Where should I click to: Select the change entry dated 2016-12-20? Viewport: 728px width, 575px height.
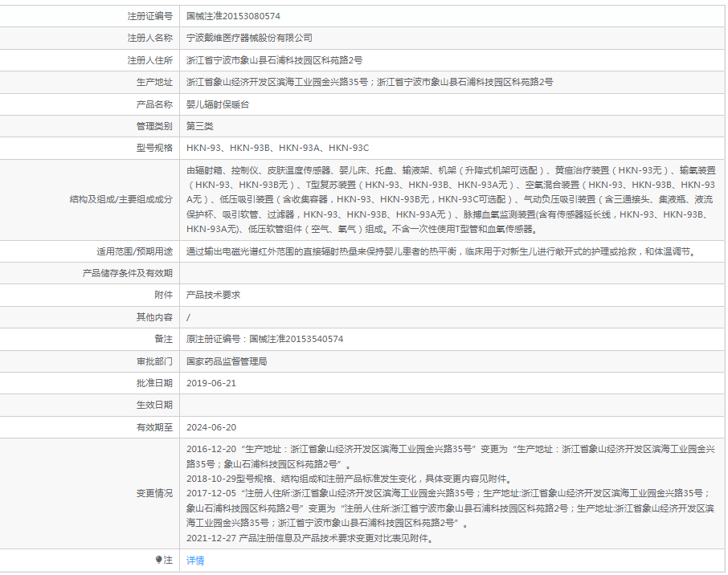(x=450, y=457)
